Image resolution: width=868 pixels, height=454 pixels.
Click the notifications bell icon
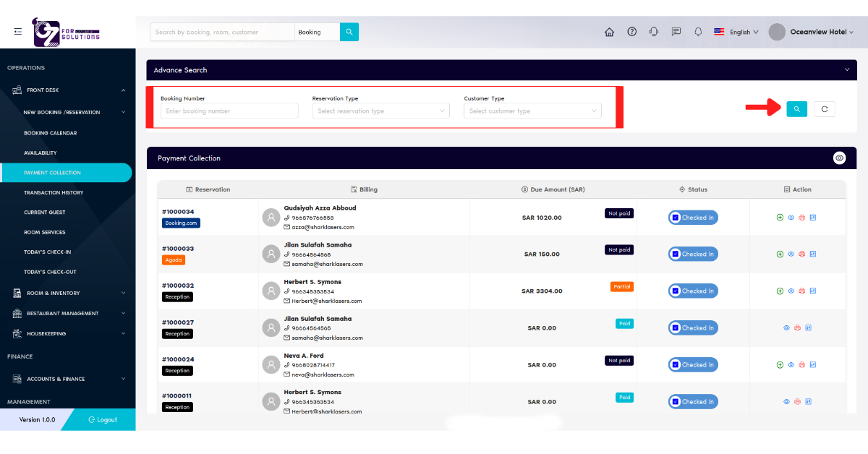[698, 32]
